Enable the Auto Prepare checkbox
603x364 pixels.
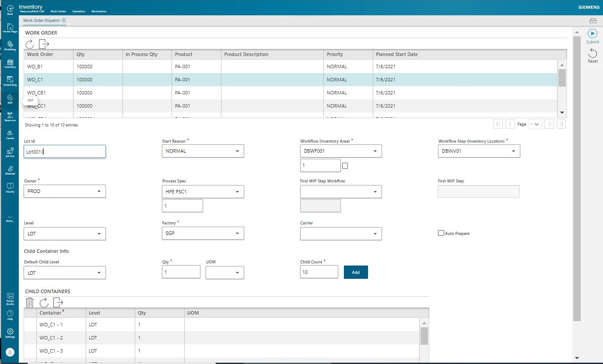tap(441, 233)
